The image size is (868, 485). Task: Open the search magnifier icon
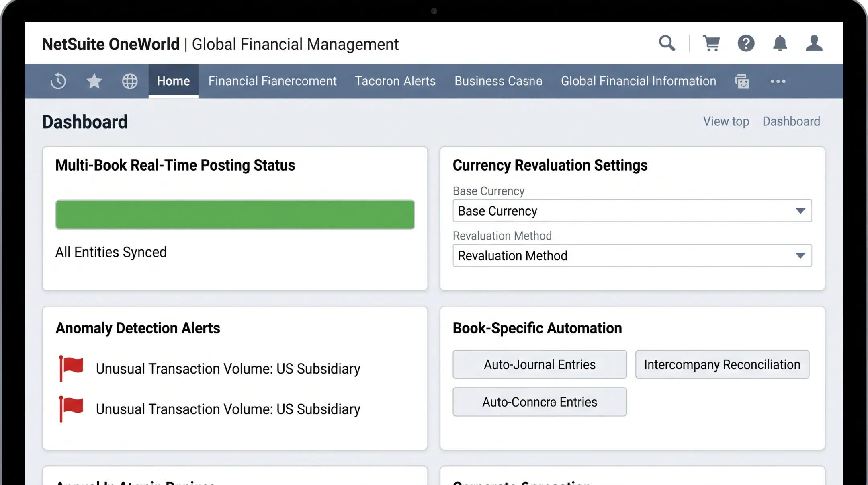[667, 43]
